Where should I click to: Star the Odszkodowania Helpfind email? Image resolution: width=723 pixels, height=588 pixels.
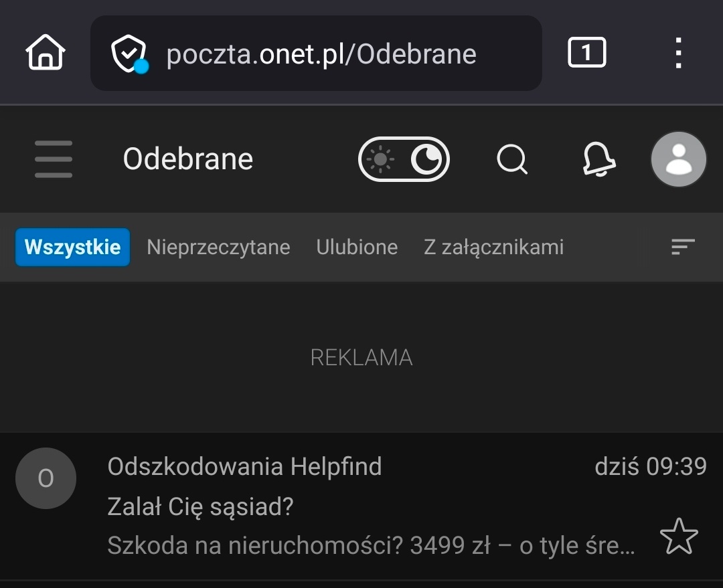coord(680,536)
